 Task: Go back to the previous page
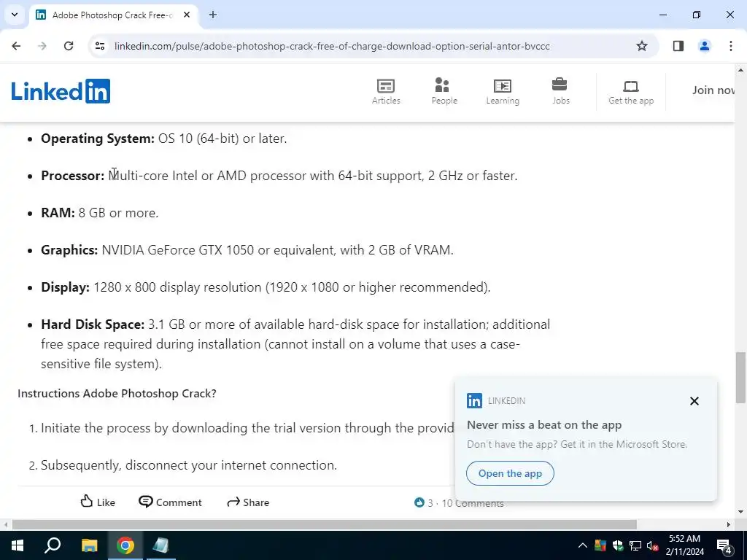(16, 46)
